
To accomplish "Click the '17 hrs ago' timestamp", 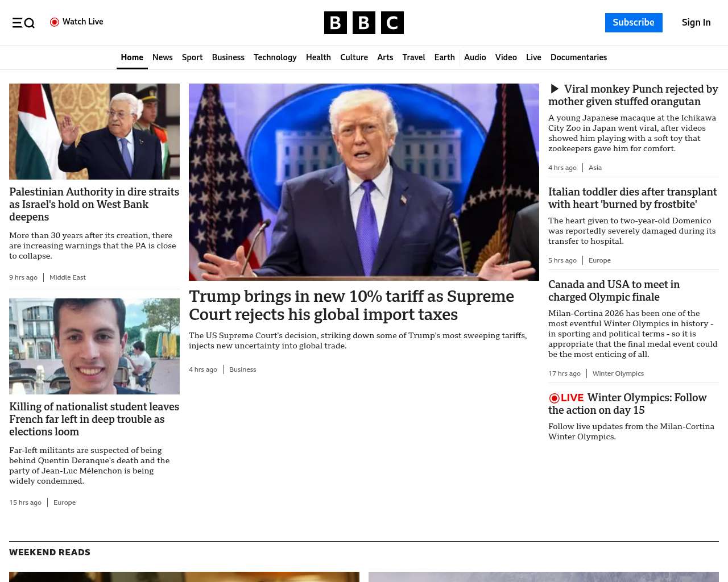I will (x=565, y=373).
